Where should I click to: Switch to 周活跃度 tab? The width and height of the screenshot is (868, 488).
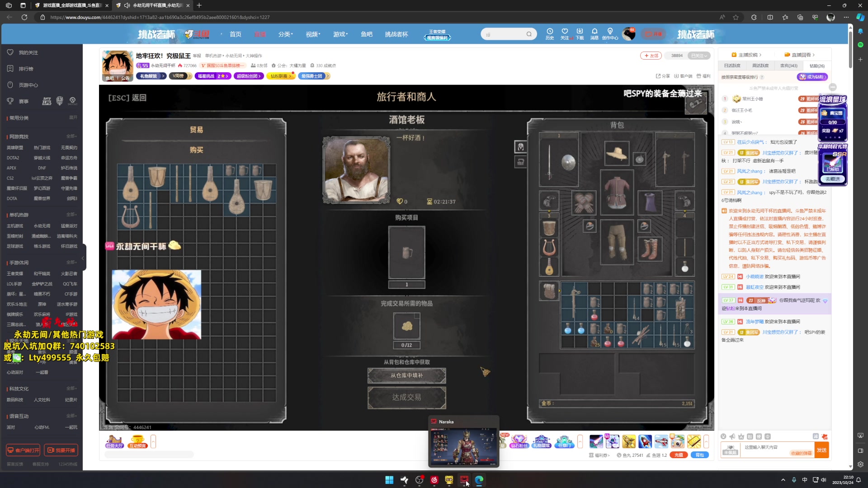(x=760, y=66)
